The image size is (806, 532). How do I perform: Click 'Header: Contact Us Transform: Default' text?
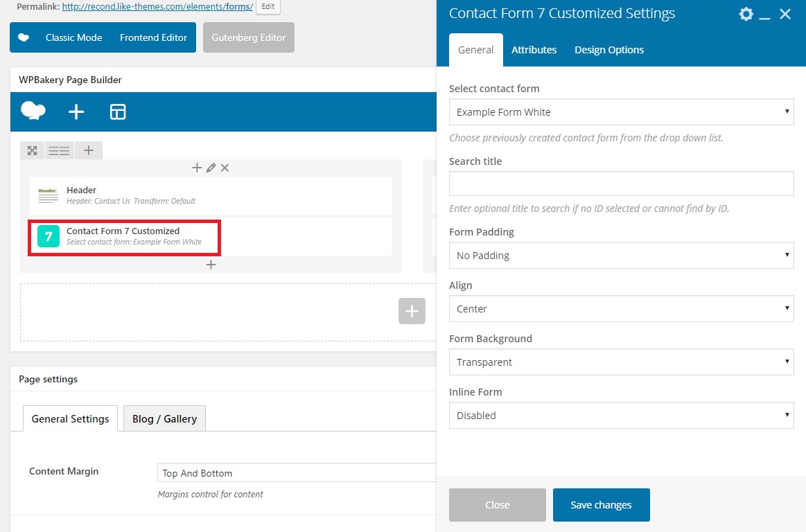coord(131,201)
